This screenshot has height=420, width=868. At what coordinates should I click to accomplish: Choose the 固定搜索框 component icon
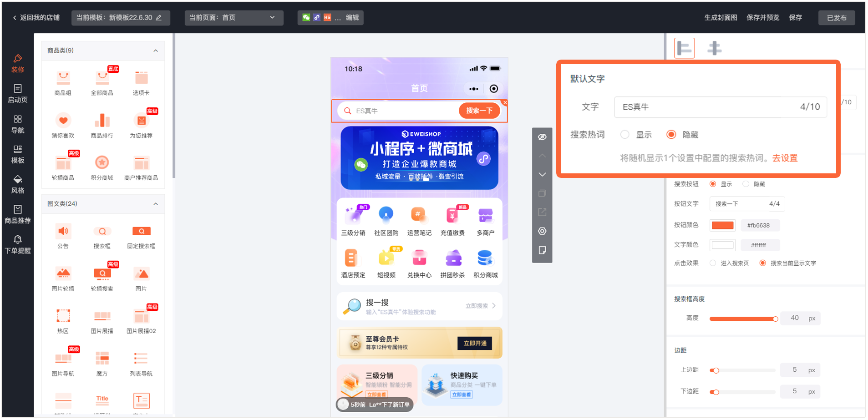141,232
